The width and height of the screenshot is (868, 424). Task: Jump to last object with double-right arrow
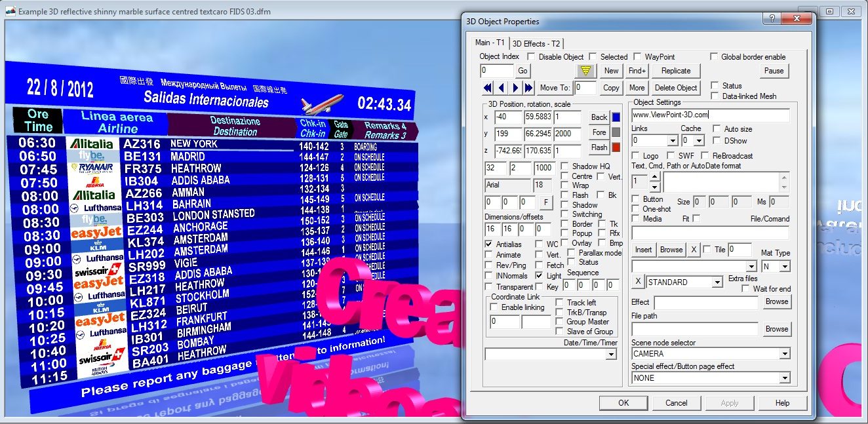pos(529,88)
